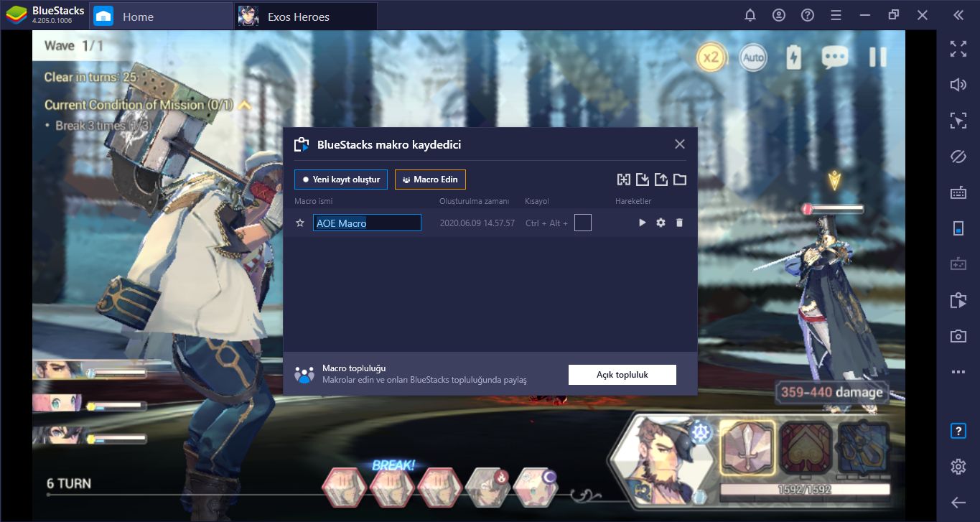The image size is (980, 522).
Task: Click the back arrow in sidebar
Action: 958,503
